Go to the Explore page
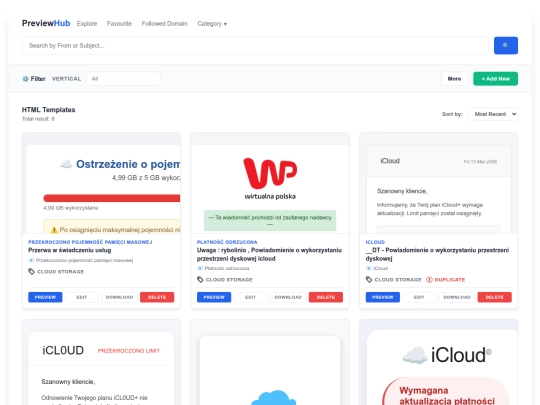This screenshot has width=540, height=405. pos(87,24)
